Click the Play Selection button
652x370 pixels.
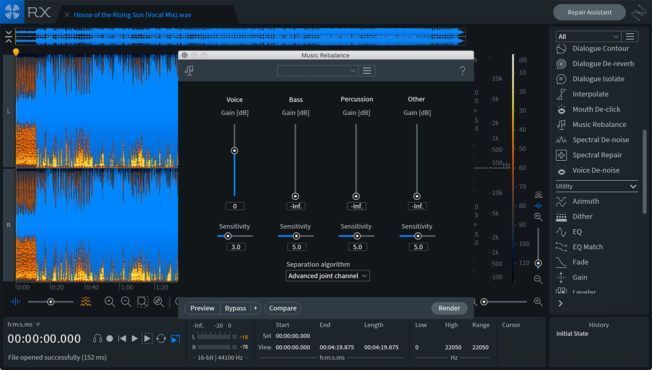(x=147, y=339)
